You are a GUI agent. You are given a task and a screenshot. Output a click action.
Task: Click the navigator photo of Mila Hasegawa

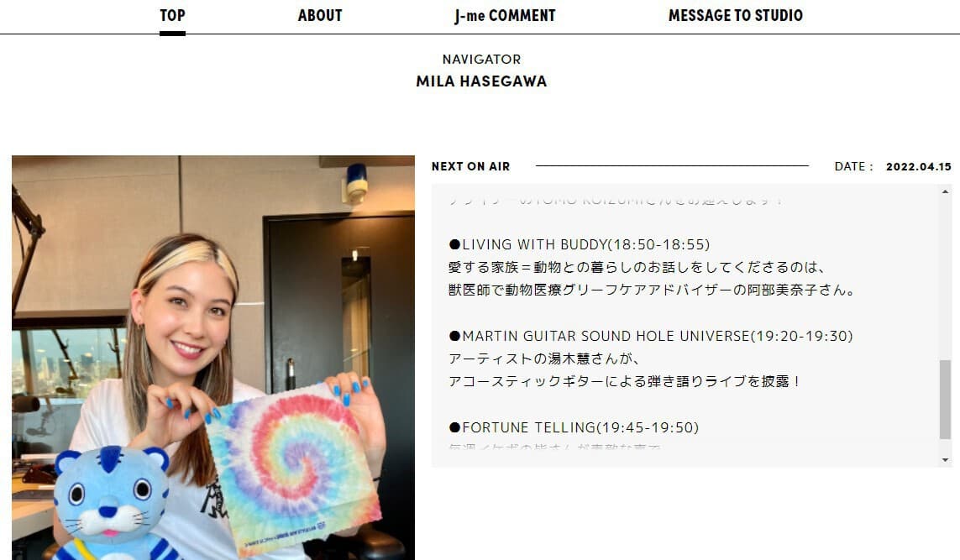tap(213, 358)
